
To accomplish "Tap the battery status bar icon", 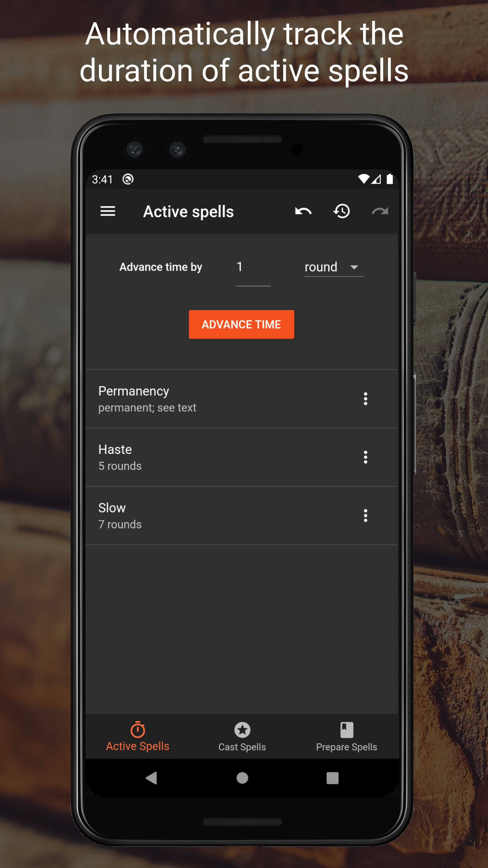I will pos(390,179).
